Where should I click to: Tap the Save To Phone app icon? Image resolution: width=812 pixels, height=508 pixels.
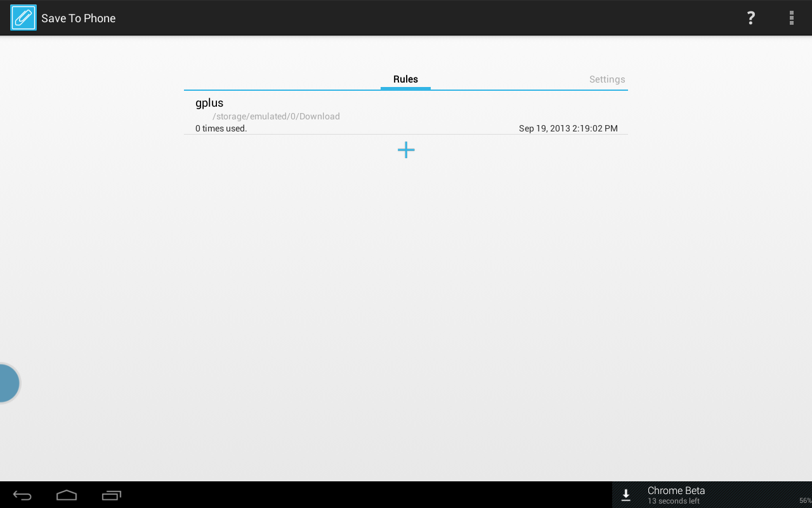[x=23, y=18]
